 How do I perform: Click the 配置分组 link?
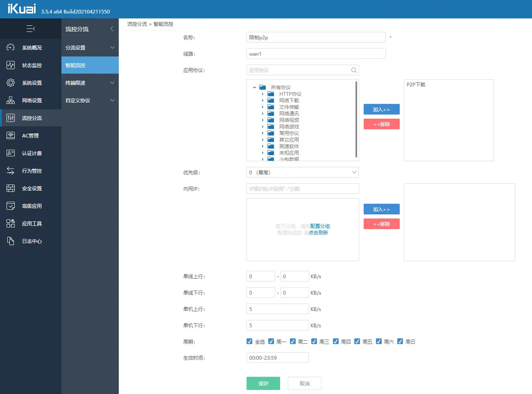coord(320,226)
